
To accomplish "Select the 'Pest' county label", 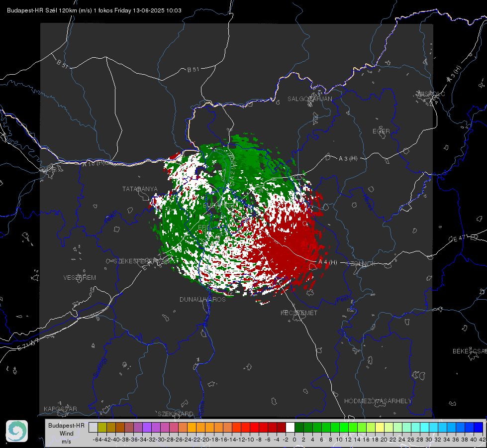I will point(342,300).
